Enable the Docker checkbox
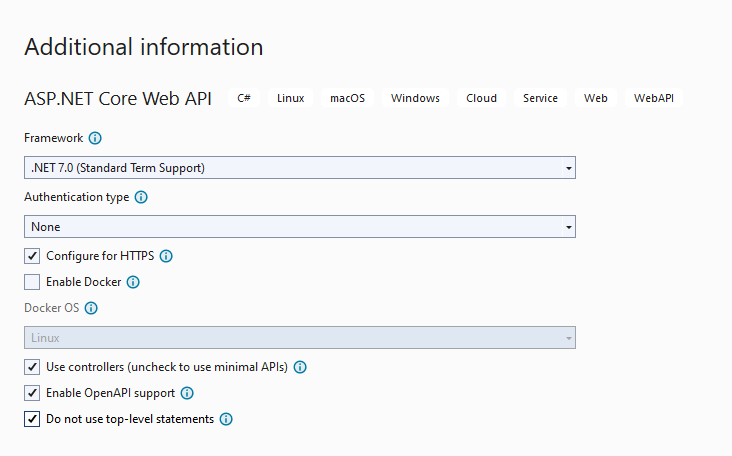 tap(33, 282)
